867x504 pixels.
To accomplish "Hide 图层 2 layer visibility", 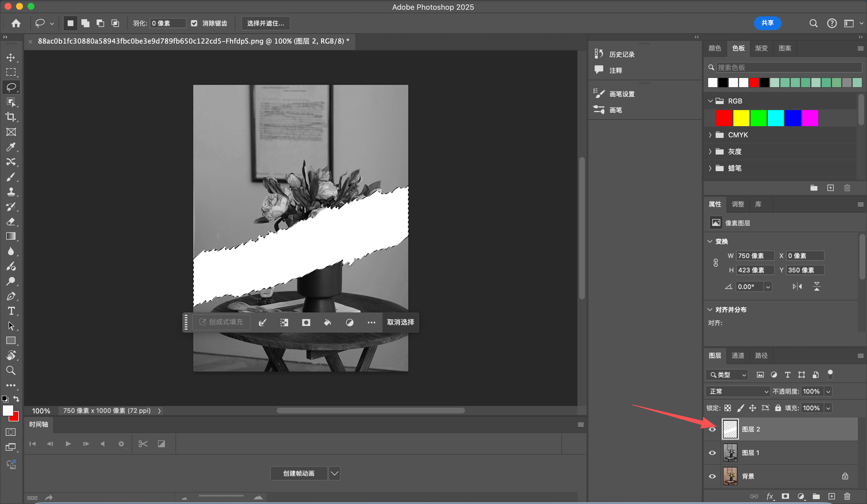I will pyautogui.click(x=712, y=429).
